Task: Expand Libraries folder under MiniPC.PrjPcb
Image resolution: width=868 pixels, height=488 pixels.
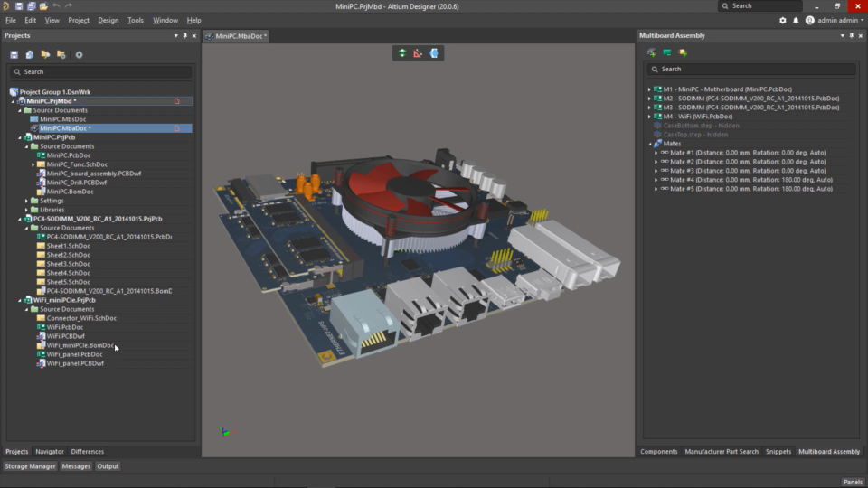Action: point(26,210)
